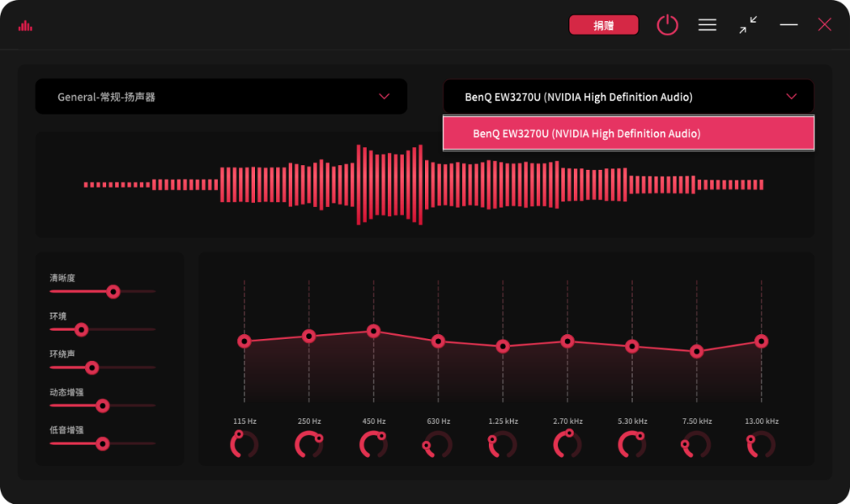
Task: Click the 630 Hz EQ band point
Action: pos(438,341)
